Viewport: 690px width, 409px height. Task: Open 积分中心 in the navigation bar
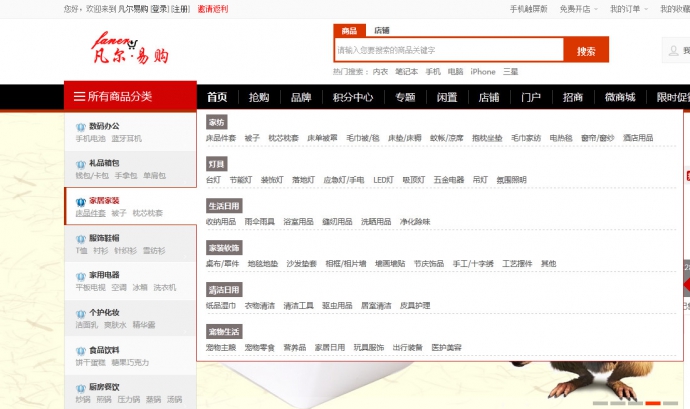[x=353, y=97]
